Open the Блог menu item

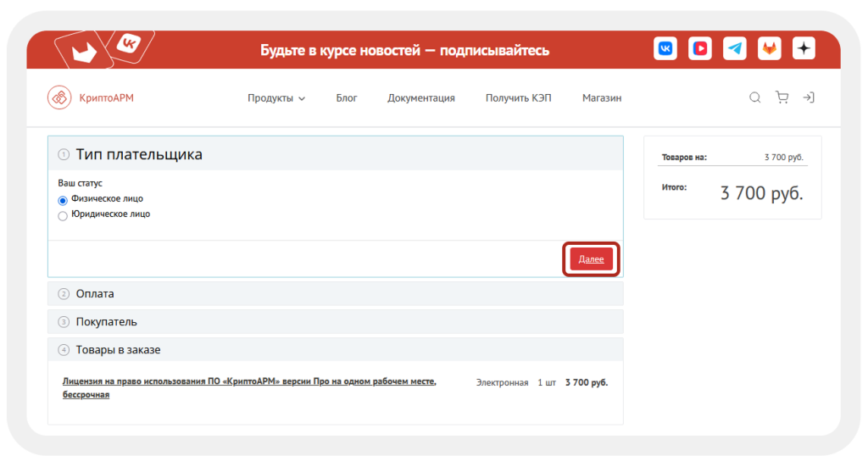click(347, 98)
